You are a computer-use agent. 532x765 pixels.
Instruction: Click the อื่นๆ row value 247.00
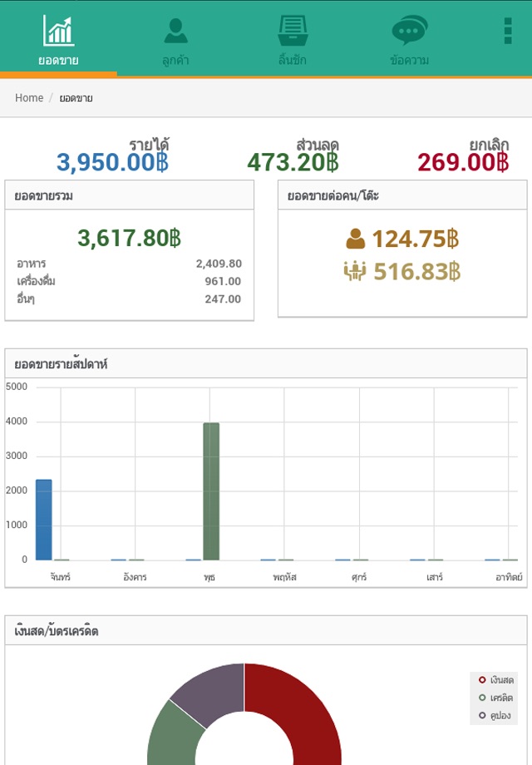coord(223,299)
